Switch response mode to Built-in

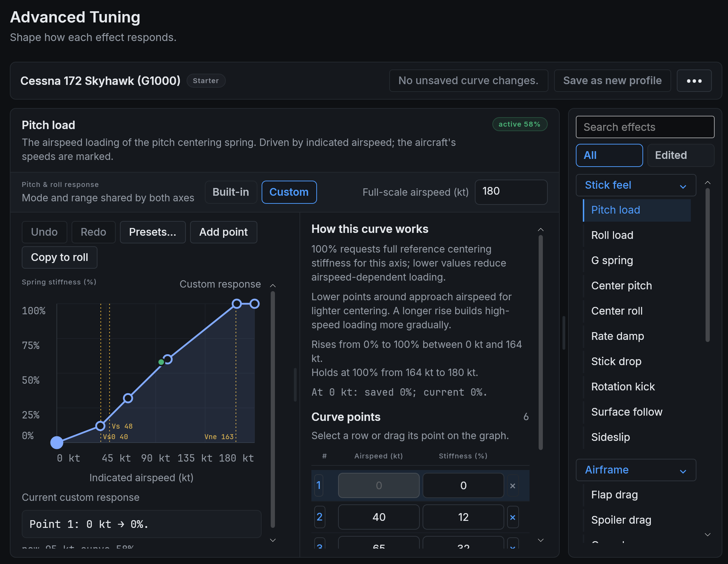pos(231,192)
